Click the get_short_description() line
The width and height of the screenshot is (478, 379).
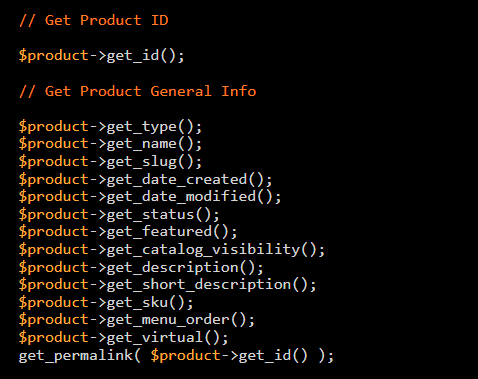tap(167, 285)
